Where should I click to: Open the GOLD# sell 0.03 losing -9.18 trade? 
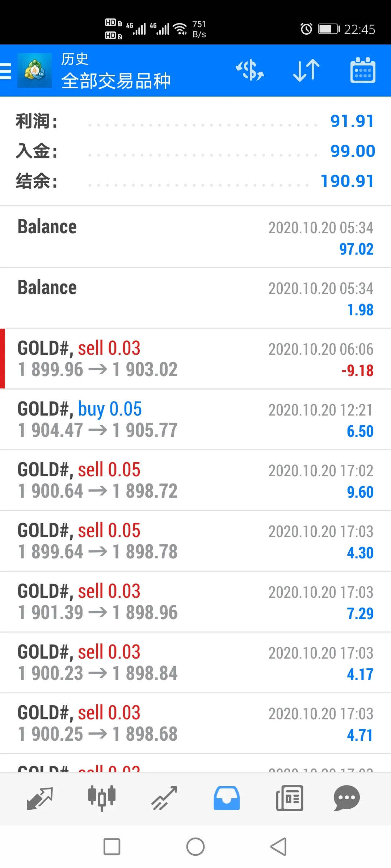[x=195, y=359]
